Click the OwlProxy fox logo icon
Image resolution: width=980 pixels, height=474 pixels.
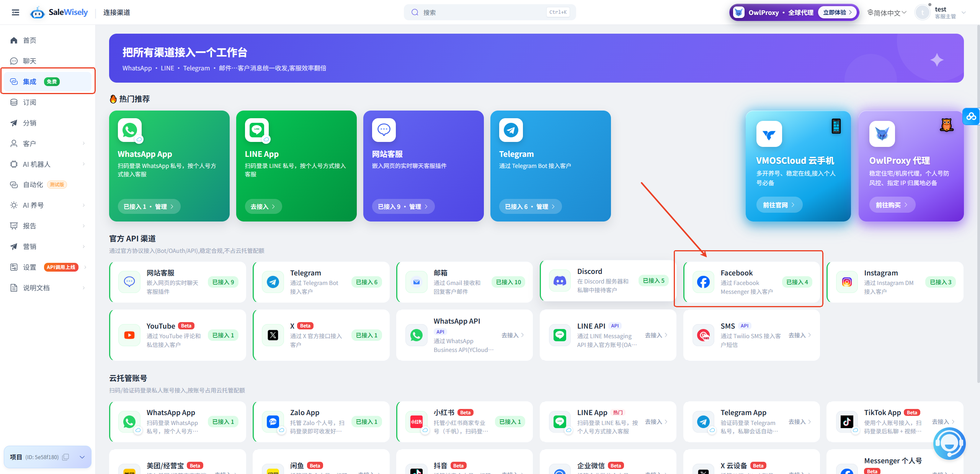pos(882,134)
